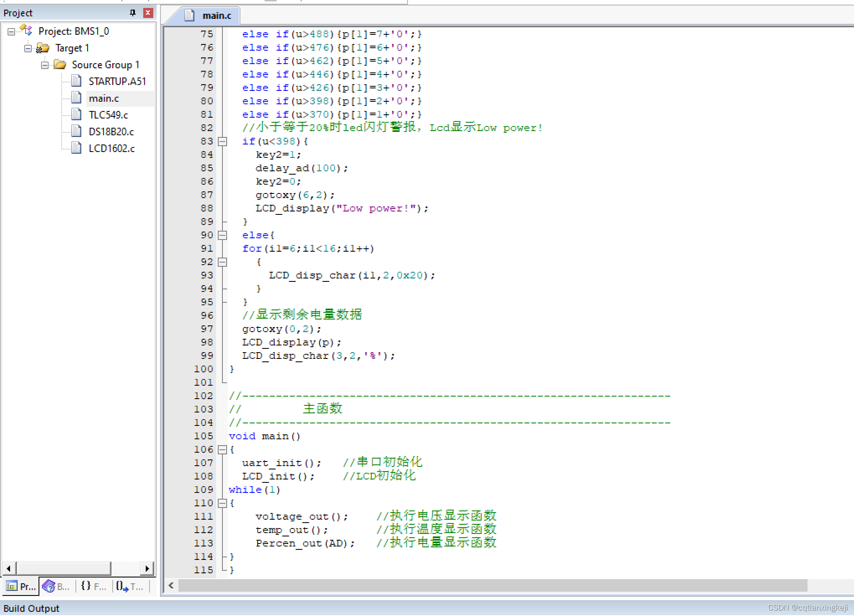Click the LCD1602.c file icon
The width and height of the screenshot is (854, 616).
76,148
